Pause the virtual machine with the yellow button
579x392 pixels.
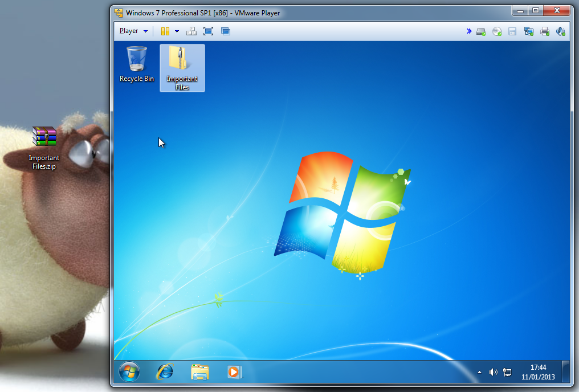coord(165,31)
